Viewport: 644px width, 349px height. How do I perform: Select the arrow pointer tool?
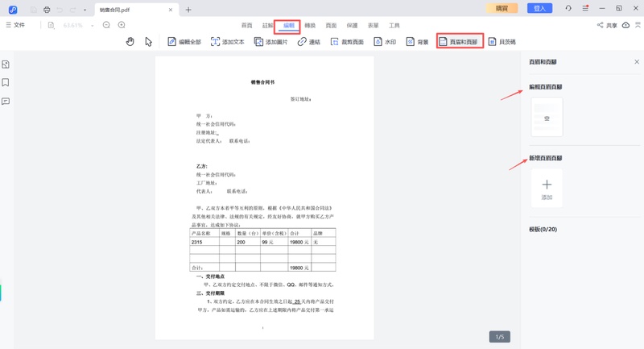click(x=149, y=41)
